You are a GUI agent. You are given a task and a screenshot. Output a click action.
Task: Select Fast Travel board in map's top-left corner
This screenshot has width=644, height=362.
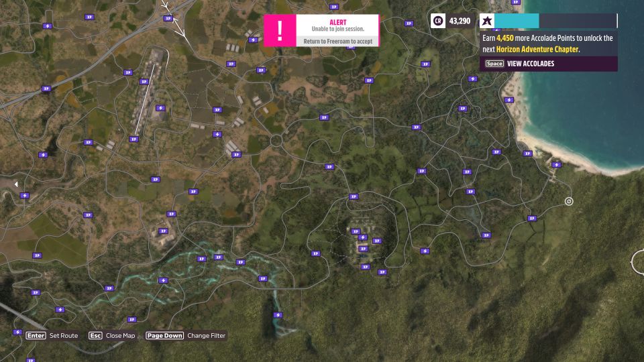click(47, 26)
